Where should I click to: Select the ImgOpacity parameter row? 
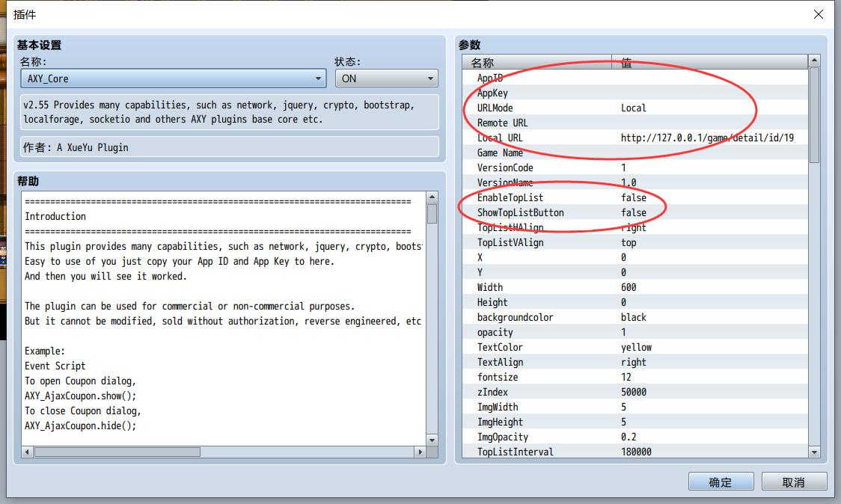point(635,437)
